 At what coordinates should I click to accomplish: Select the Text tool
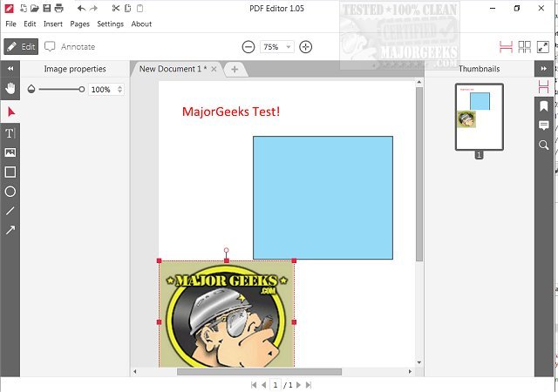10,133
